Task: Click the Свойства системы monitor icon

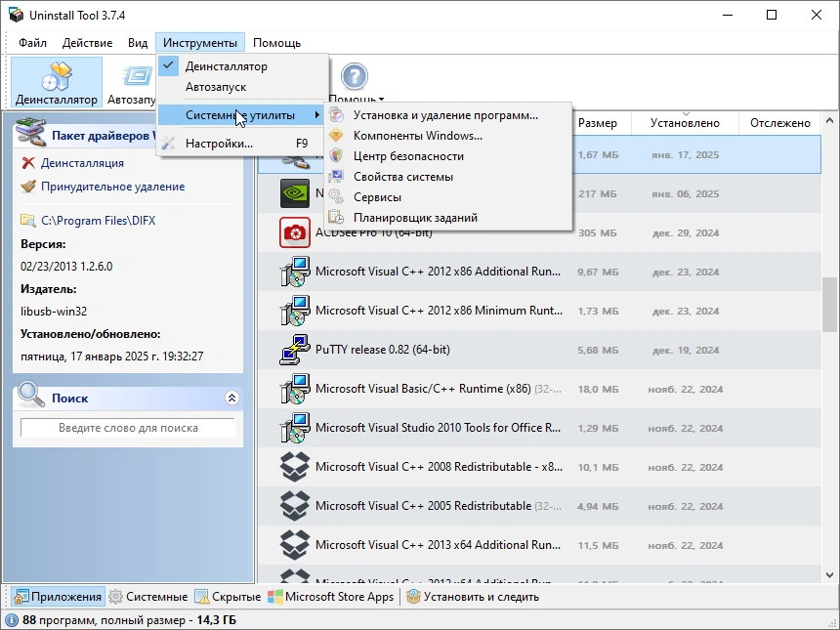Action: (x=336, y=176)
